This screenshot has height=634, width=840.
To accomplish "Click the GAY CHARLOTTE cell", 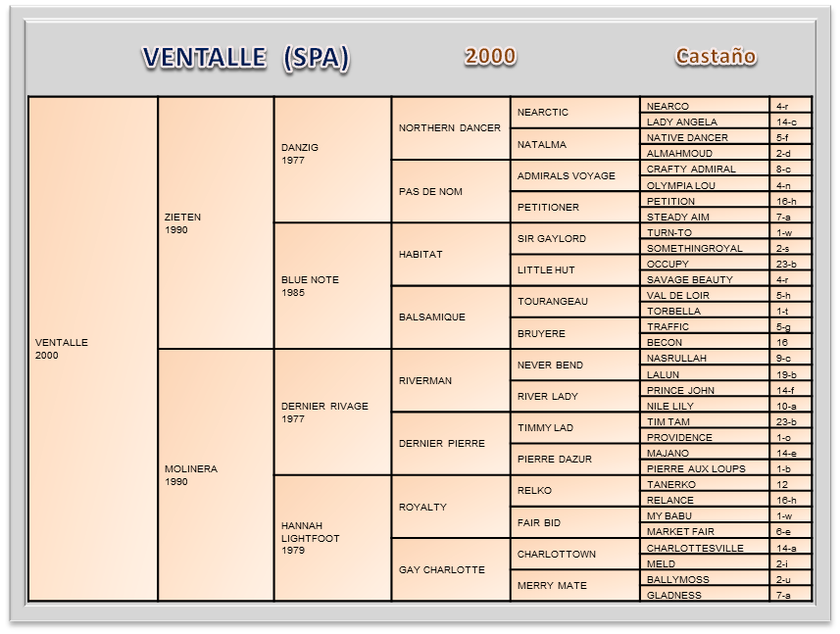I will click(x=450, y=569).
